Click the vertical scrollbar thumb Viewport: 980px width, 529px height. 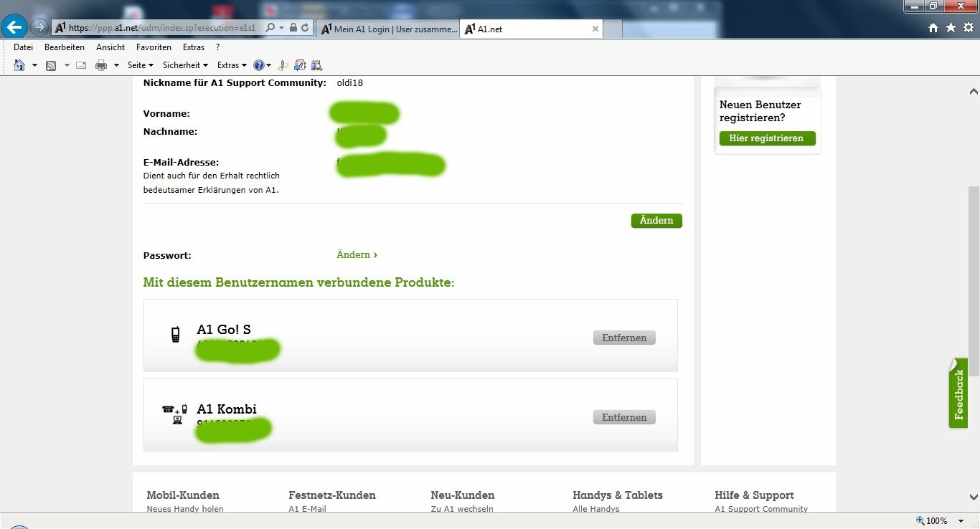(974, 281)
